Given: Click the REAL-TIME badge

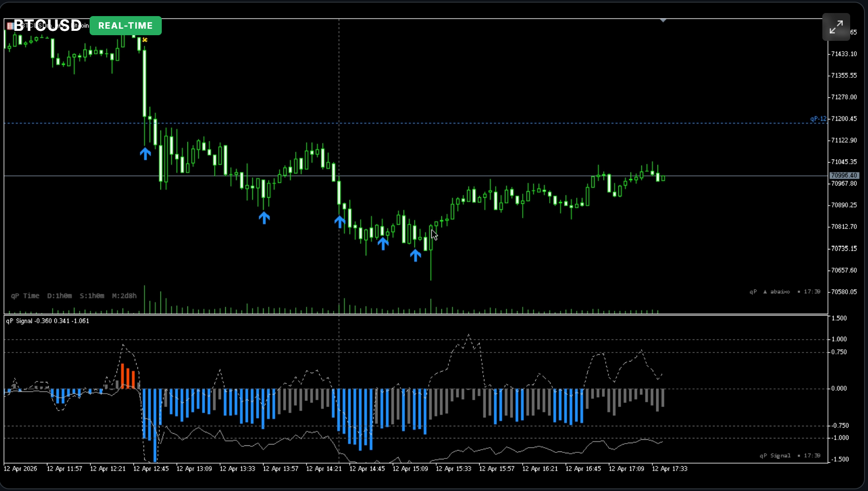Looking at the screenshot, I should tap(126, 26).
